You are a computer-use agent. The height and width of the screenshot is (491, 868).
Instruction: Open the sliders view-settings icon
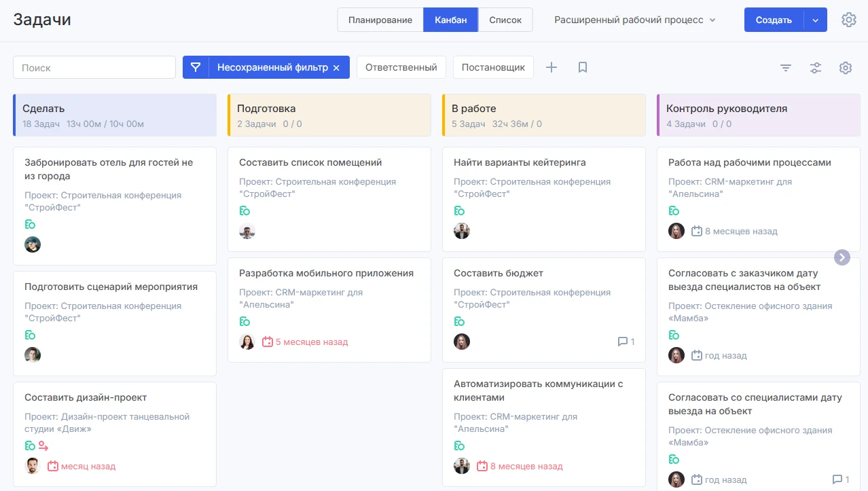(816, 68)
